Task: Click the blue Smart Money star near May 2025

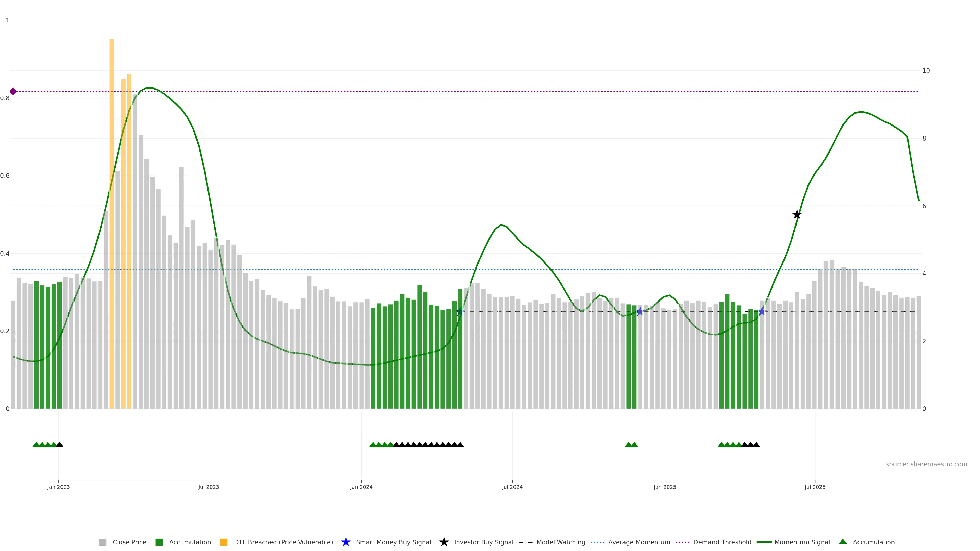Action: coord(762,312)
